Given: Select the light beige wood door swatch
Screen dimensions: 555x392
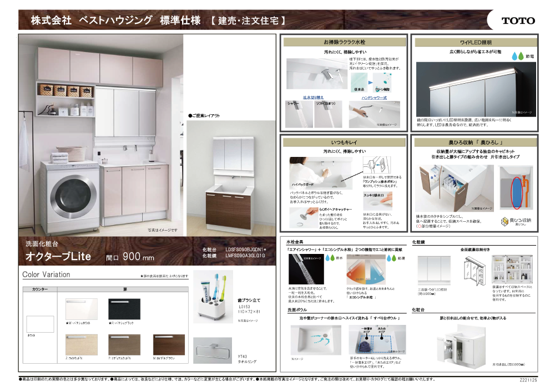Looking at the screenshot, I should tap(81, 344).
